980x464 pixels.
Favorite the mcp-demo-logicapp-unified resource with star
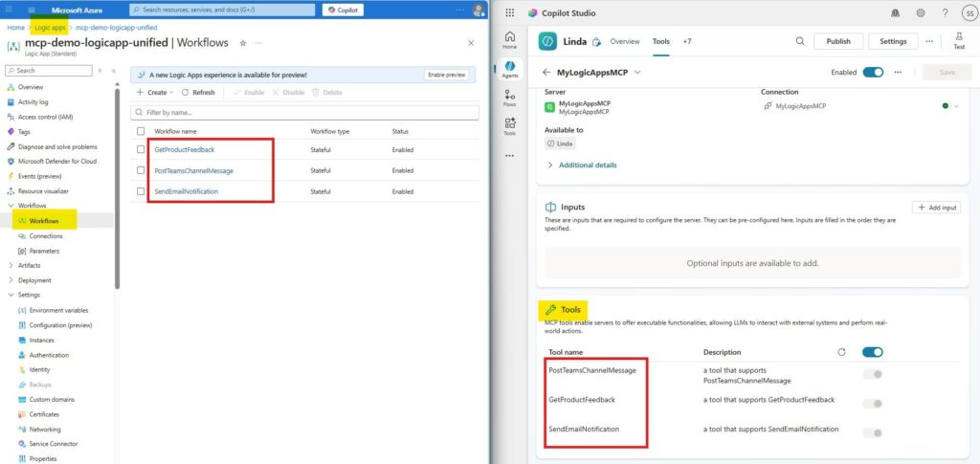242,43
